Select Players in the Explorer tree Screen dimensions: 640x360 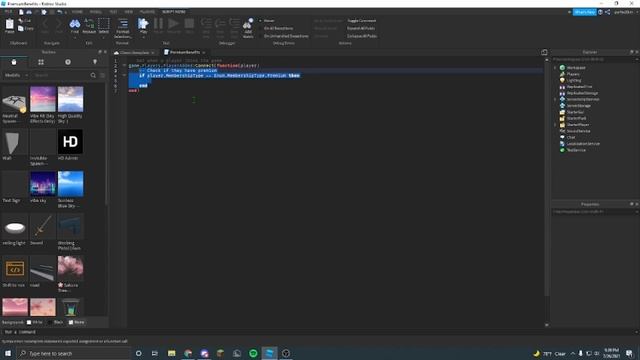click(x=573, y=74)
